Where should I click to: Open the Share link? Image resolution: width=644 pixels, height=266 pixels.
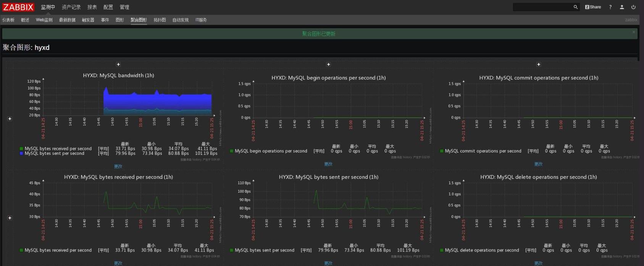pos(593,7)
